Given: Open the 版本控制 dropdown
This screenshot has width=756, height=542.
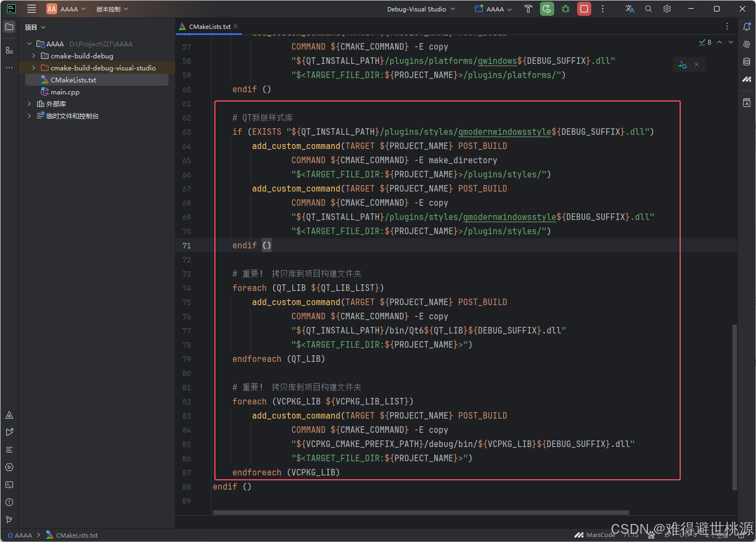Looking at the screenshot, I should pyautogui.click(x=112, y=9).
